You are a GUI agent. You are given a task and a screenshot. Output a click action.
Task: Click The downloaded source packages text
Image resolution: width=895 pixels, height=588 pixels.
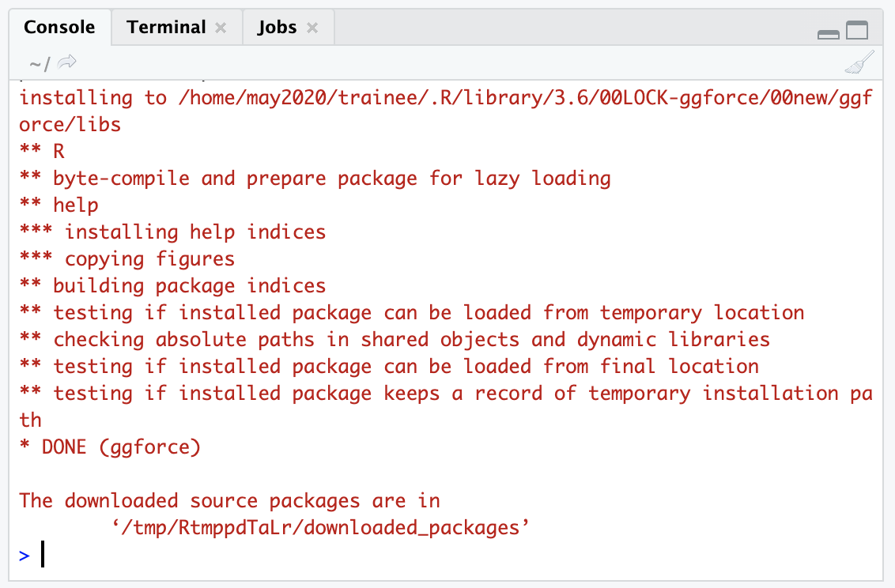click(229, 500)
